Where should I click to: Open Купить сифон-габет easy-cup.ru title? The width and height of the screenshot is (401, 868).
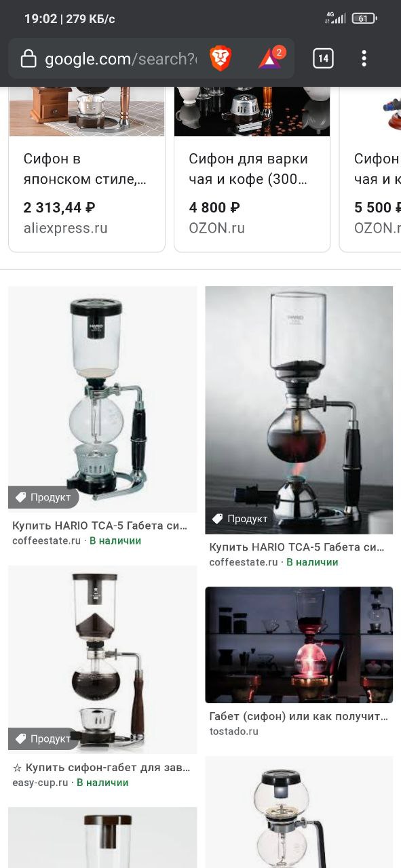click(102, 768)
